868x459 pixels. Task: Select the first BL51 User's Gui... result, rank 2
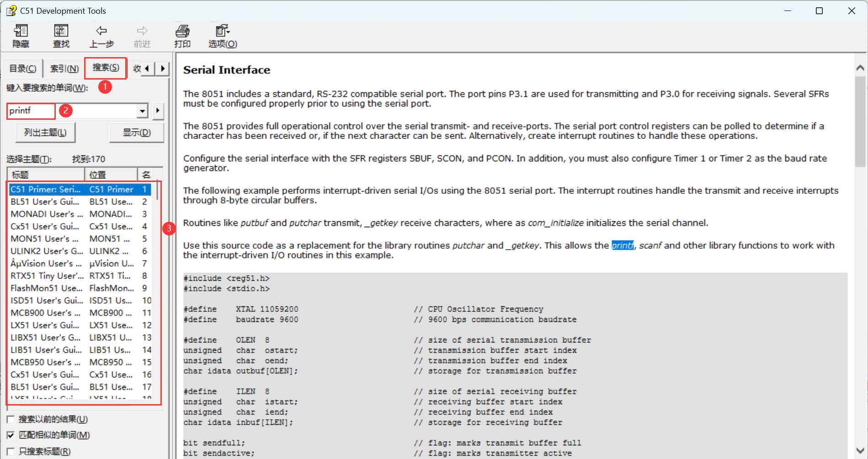pos(80,202)
